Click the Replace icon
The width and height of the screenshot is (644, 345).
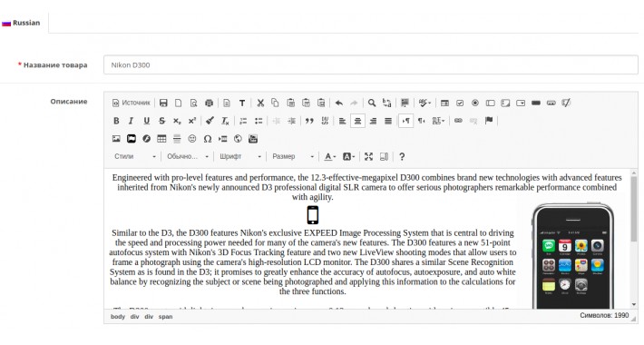click(387, 103)
